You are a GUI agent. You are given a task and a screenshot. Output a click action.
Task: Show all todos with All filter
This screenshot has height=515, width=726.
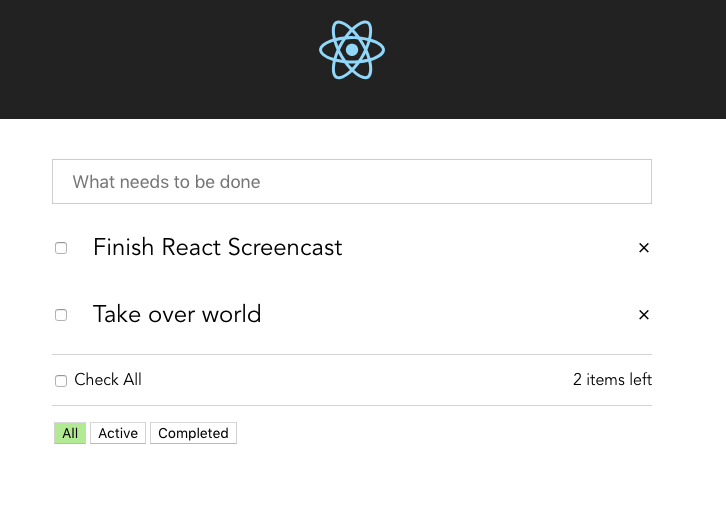pos(70,433)
